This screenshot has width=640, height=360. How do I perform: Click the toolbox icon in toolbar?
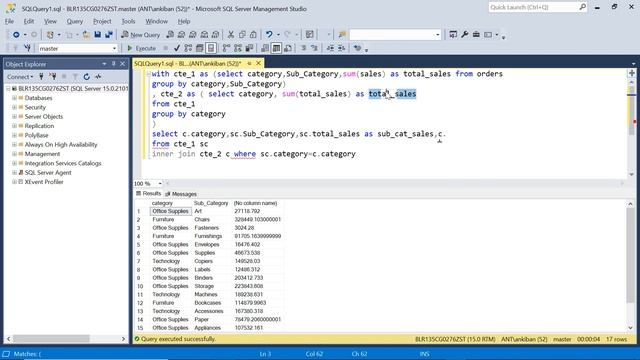pos(476,35)
